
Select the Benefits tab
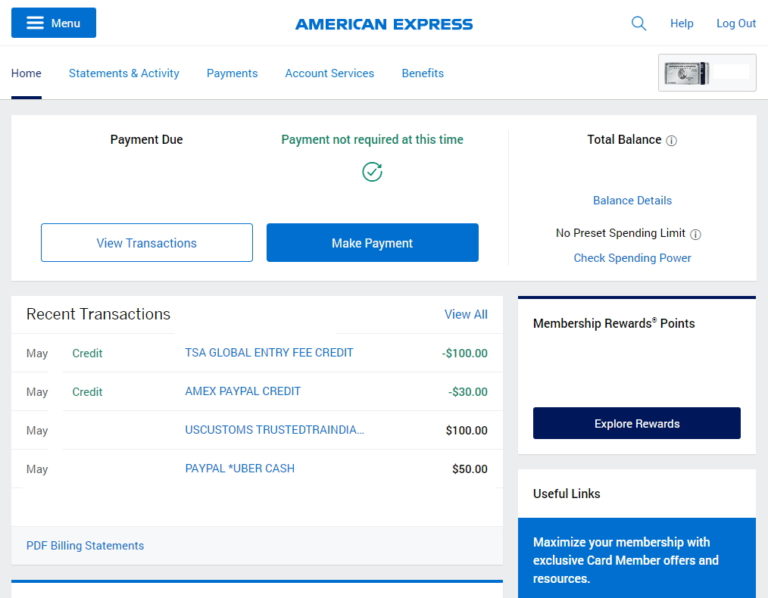coord(423,73)
